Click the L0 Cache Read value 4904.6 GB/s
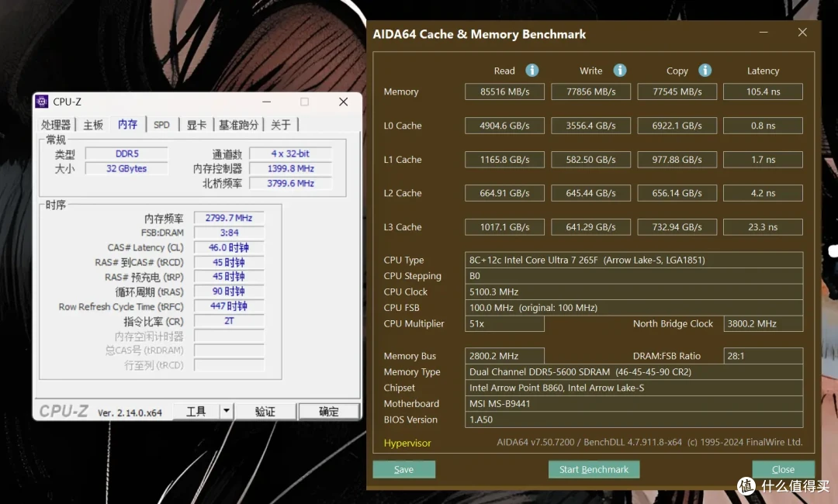This screenshot has width=838, height=504. tap(504, 126)
